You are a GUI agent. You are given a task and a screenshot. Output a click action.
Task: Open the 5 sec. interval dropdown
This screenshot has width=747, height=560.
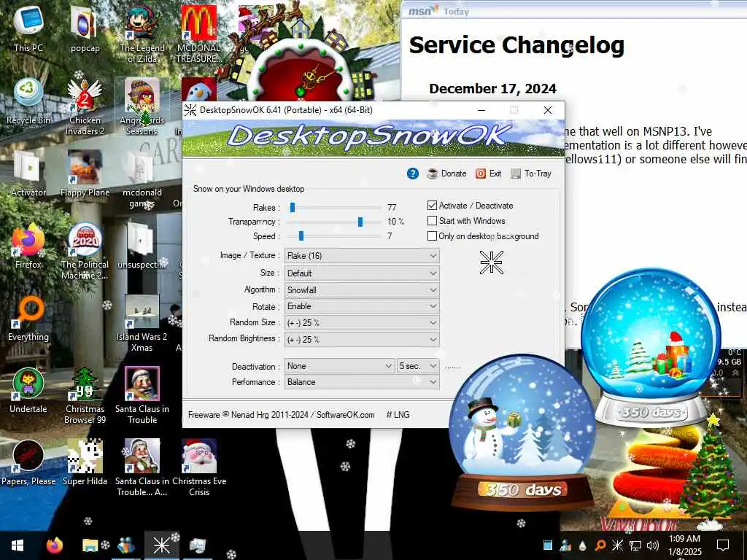tap(418, 366)
